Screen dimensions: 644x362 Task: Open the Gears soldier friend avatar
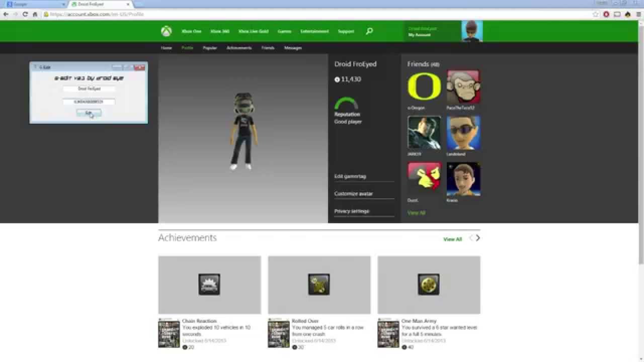tap(424, 133)
